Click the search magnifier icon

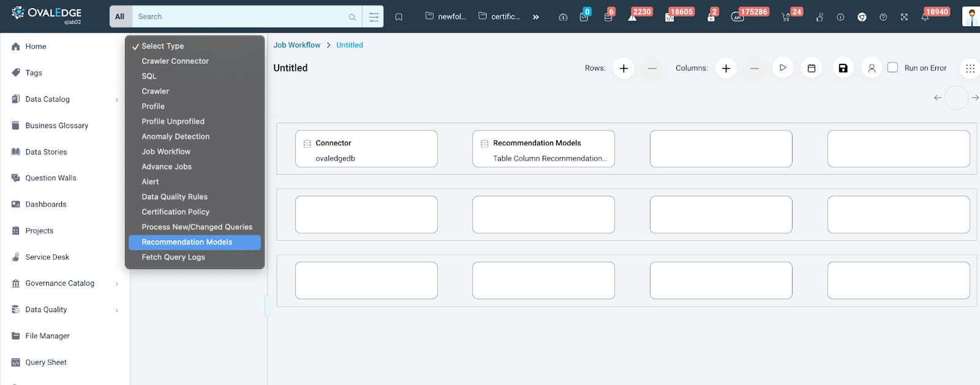click(x=352, y=17)
